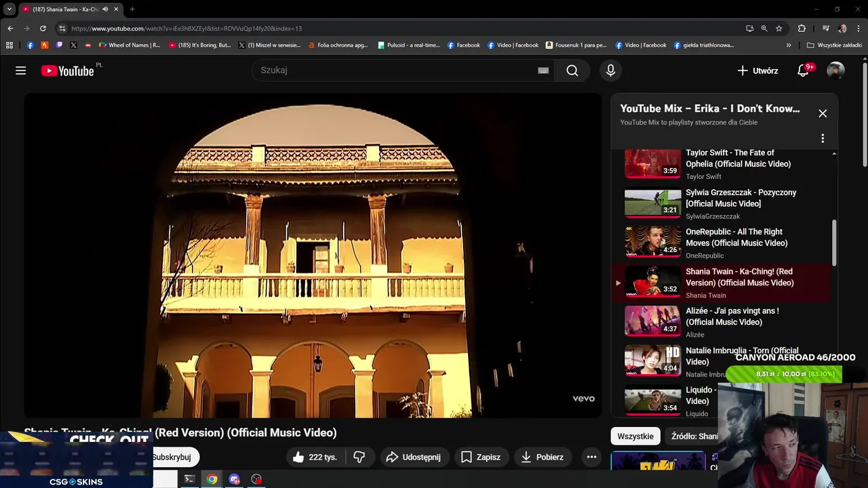Open the Shania Twain Ka-Ching thumbnail

coord(652,282)
